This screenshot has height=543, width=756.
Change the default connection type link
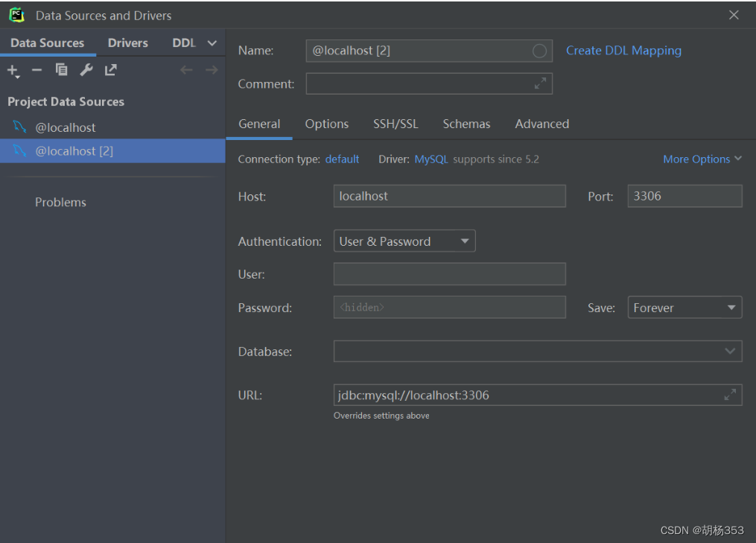[x=342, y=159]
